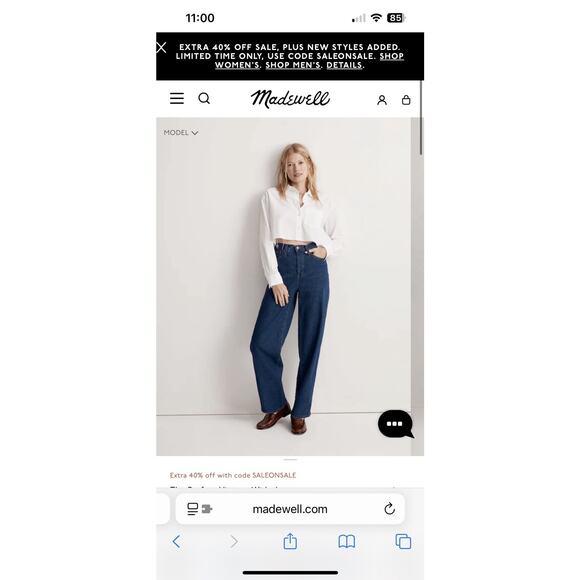Open the account profile icon
The image size is (580, 580).
(382, 100)
